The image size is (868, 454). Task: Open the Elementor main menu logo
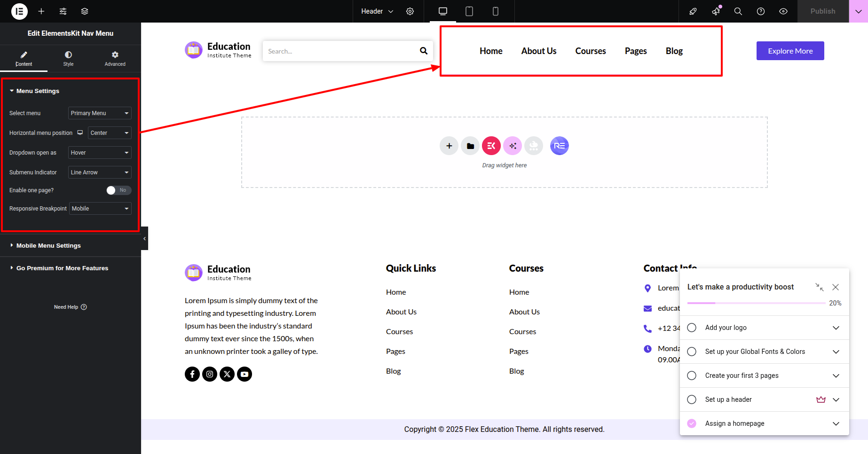pyautogui.click(x=19, y=11)
